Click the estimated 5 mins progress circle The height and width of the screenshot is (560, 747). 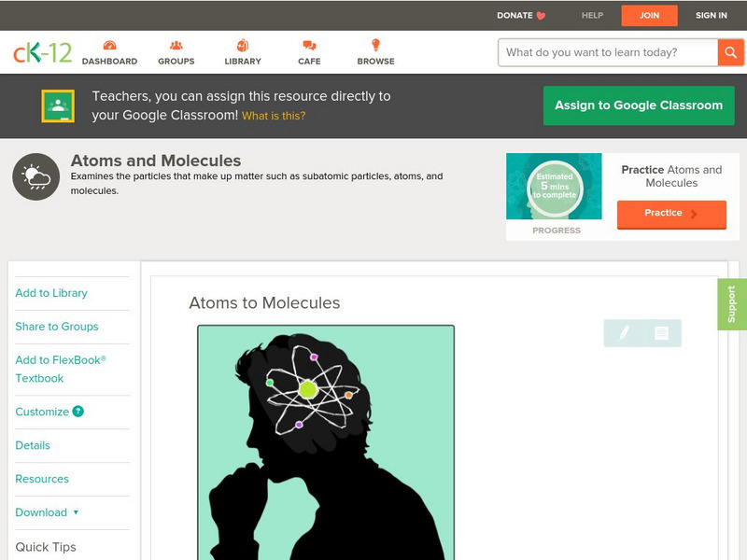tap(555, 186)
